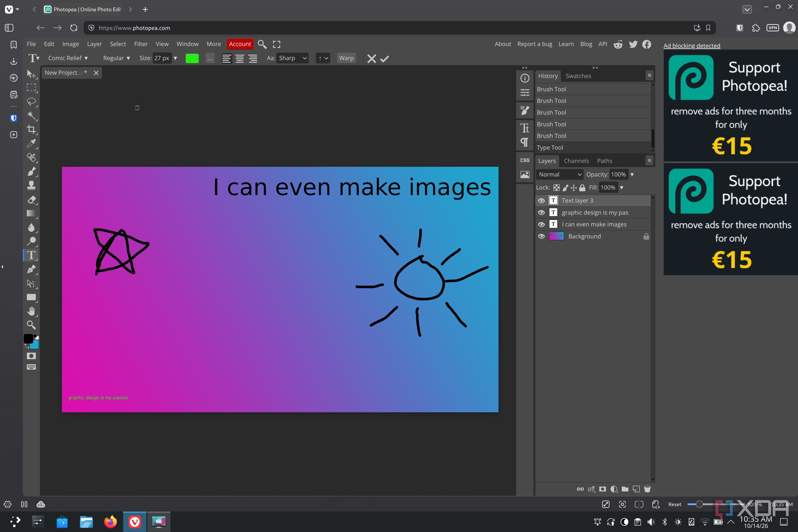Switch to the Swatches tab
The width and height of the screenshot is (798, 532).
coord(578,76)
